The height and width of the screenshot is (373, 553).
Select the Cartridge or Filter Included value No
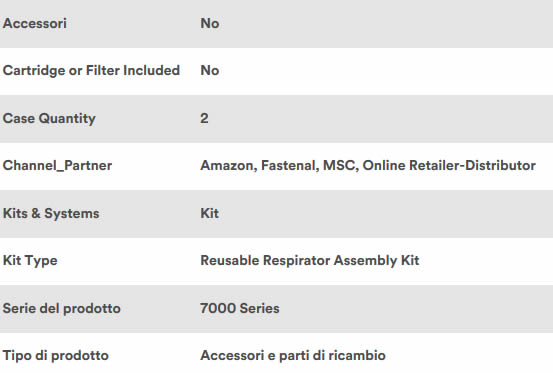[x=210, y=71]
